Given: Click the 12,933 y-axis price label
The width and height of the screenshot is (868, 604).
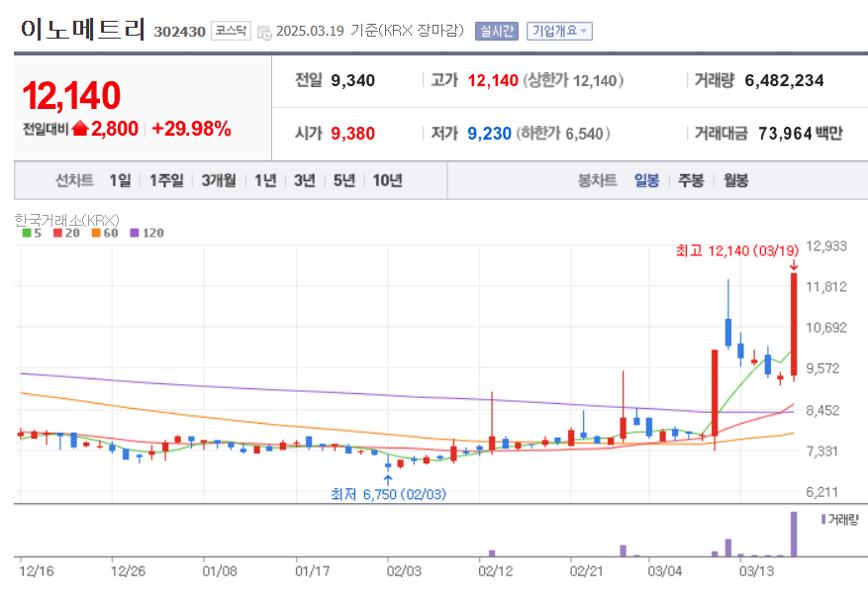Looking at the screenshot, I should pyautogui.click(x=826, y=246).
